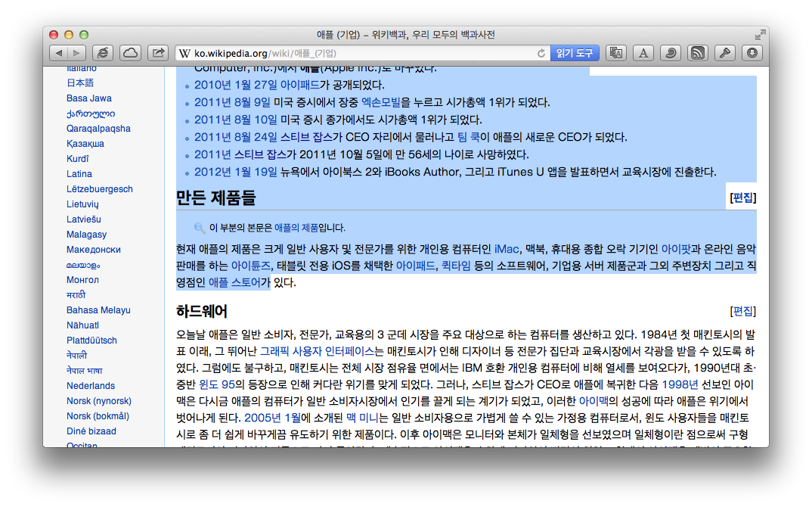This screenshot has width=812, height=507.
Task: Open the Malagasy language link
Action: click(86, 235)
